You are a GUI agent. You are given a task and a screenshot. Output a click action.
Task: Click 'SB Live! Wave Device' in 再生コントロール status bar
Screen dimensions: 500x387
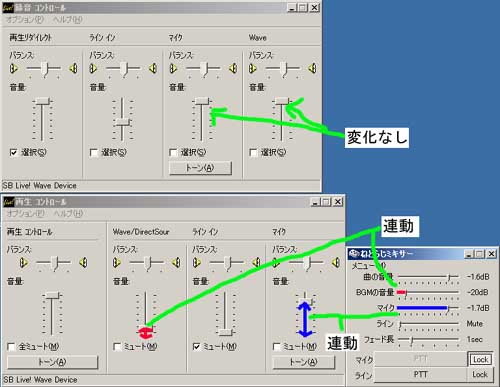(40, 380)
